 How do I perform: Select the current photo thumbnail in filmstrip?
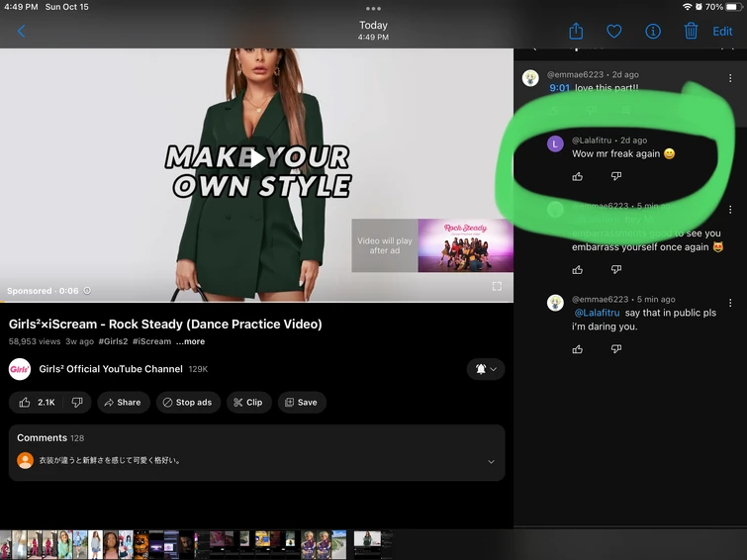[x=367, y=544]
